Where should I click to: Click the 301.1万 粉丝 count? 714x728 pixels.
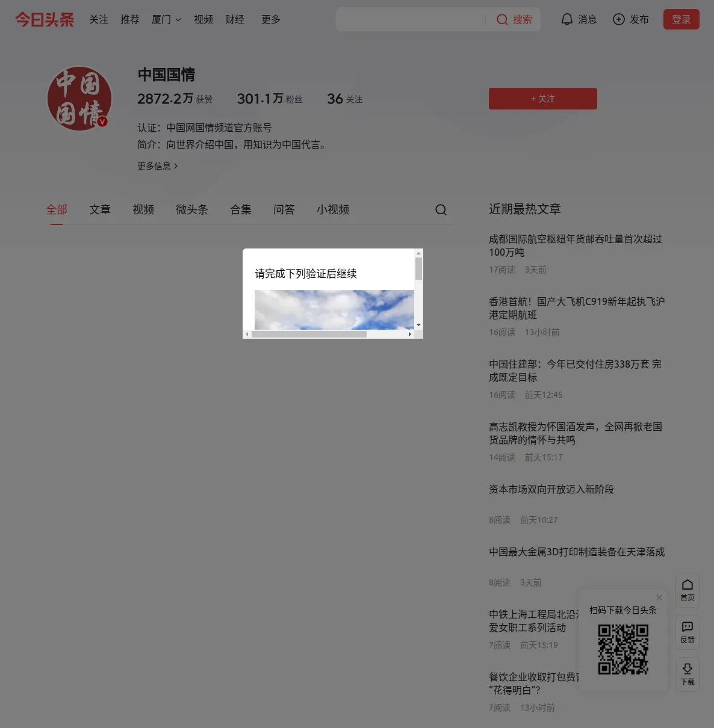coord(270,99)
